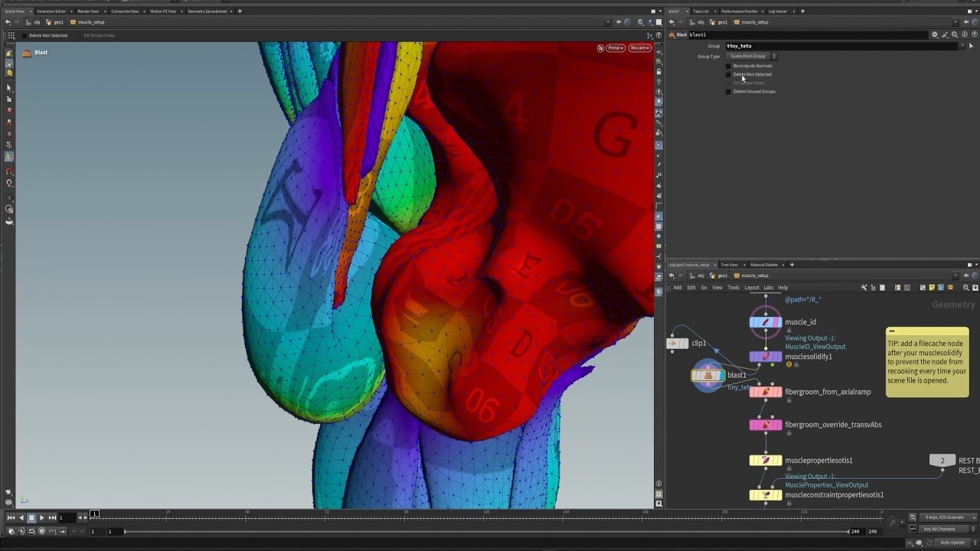The height and width of the screenshot is (551, 980).
Task: Click the current frame number field
Action: coord(67,517)
